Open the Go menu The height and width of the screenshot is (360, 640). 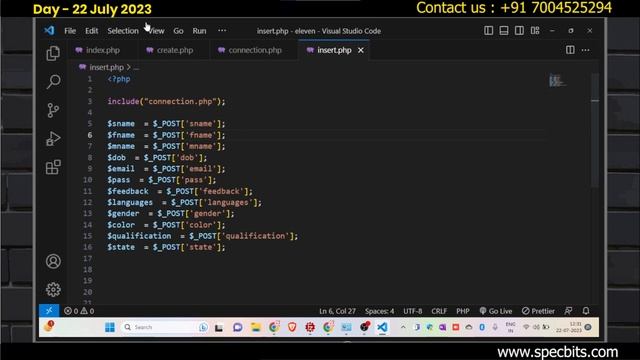(x=178, y=31)
